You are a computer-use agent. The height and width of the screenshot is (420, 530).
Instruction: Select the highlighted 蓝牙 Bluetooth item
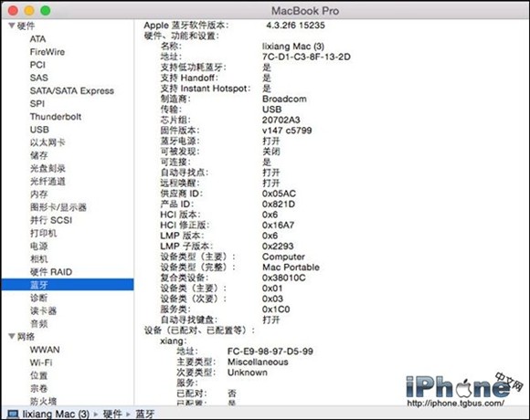[68, 285]
